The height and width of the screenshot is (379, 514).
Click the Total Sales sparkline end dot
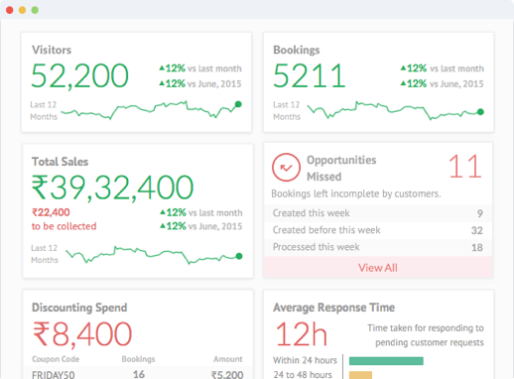pos(239,256)
